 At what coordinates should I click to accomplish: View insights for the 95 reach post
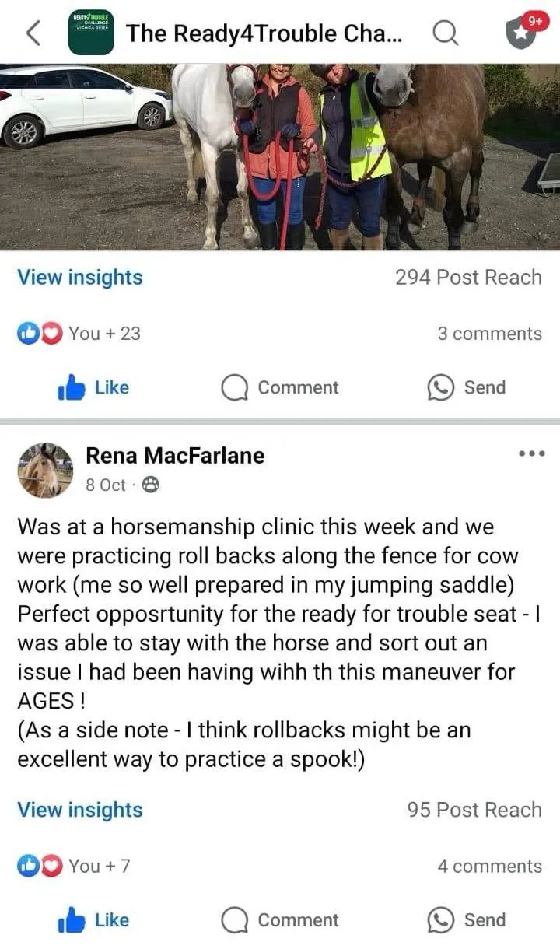[x=80, y=810]
